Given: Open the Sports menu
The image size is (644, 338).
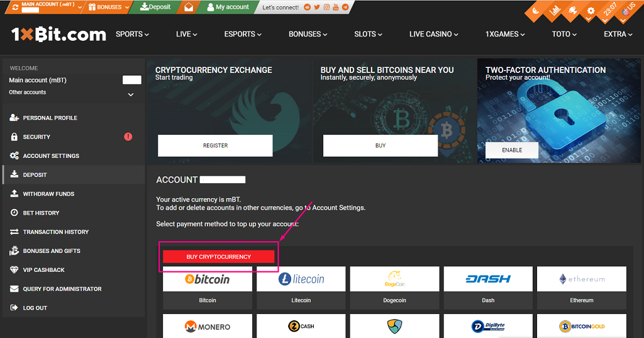Looking at the screenshot, I should pos(132,34).
